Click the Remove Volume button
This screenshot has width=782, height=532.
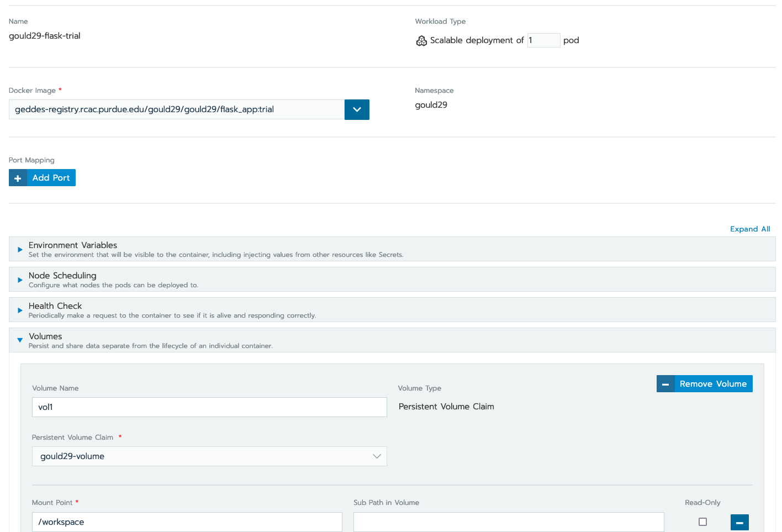click(x=713, y=383)
